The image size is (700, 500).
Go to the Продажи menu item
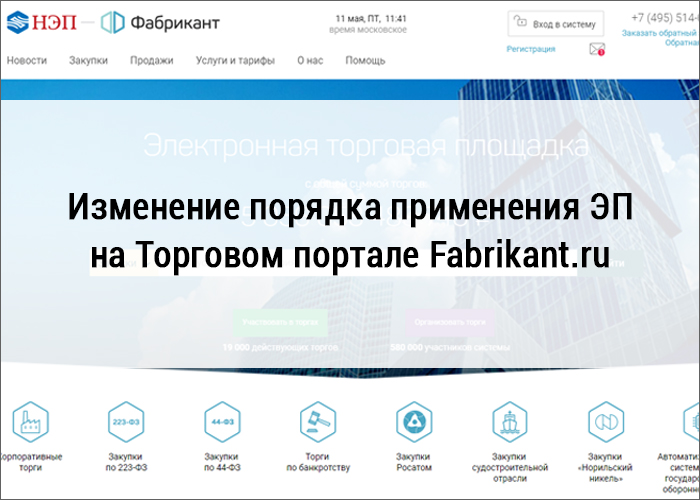pos(151,60)
